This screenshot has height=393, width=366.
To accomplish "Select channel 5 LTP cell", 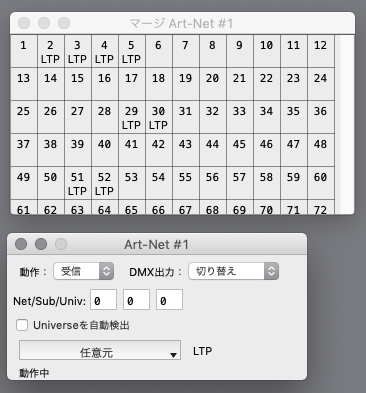I will [132, 51].
